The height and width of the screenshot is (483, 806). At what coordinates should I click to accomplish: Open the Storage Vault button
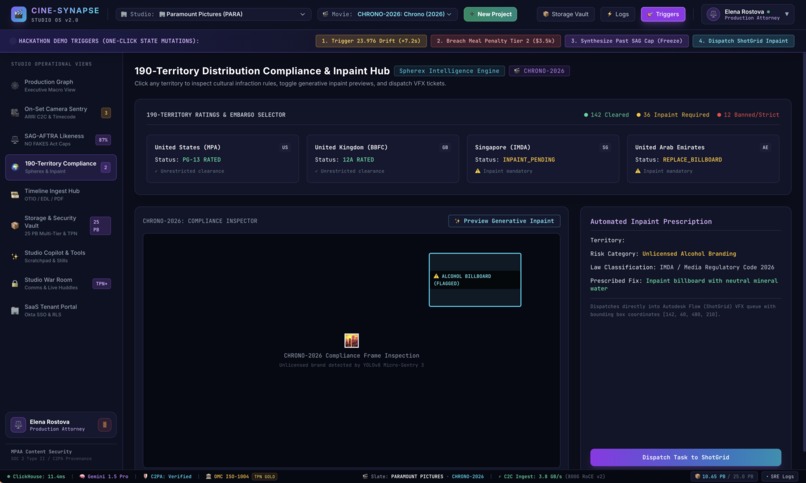click(565, 14)
